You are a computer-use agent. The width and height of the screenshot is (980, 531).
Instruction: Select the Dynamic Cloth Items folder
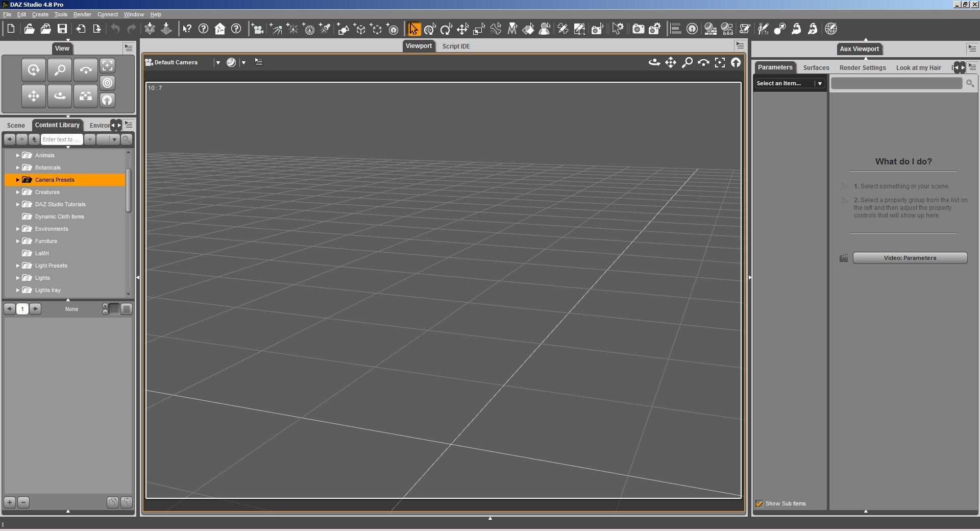tap(59, 216)
